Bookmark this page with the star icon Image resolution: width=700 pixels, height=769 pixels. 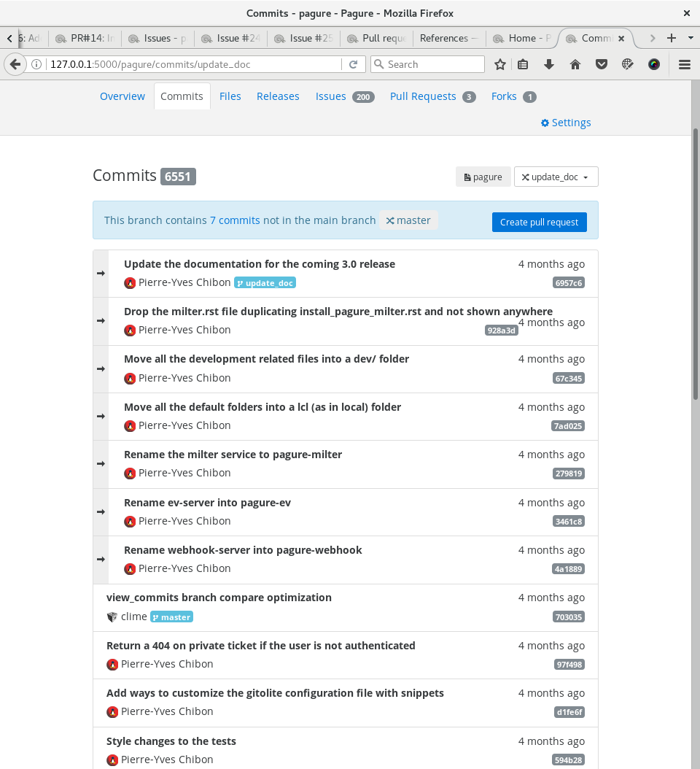tap(499, 64)
